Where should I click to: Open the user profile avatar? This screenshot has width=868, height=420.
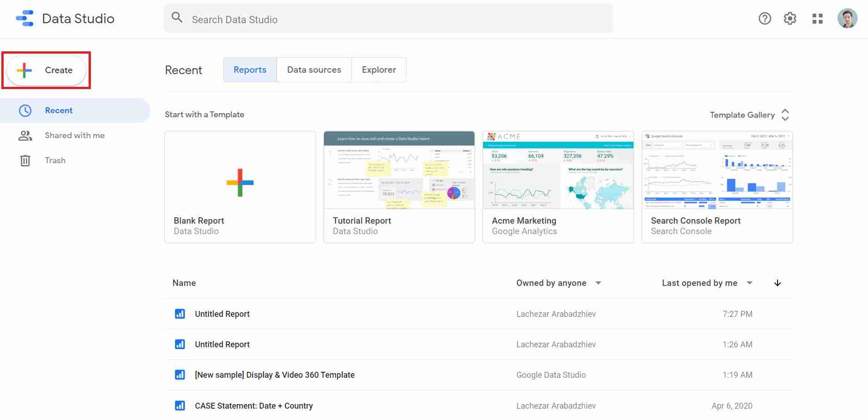848,19
